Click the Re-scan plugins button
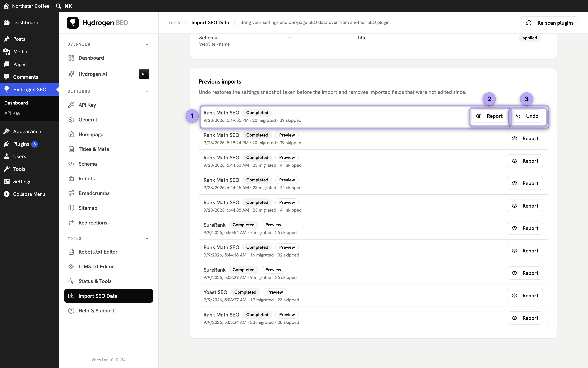 pos(550,23)
